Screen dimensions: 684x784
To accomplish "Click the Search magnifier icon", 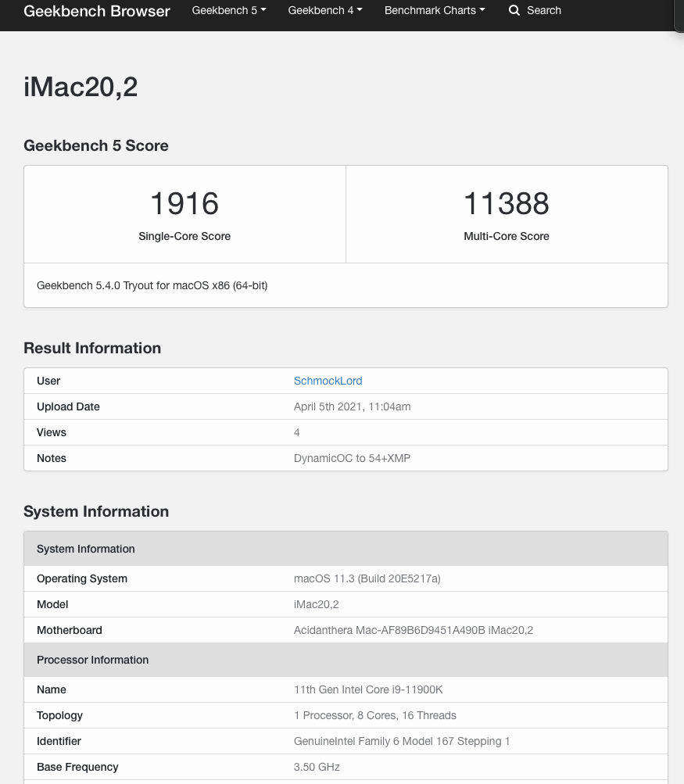I will point(514,10).
